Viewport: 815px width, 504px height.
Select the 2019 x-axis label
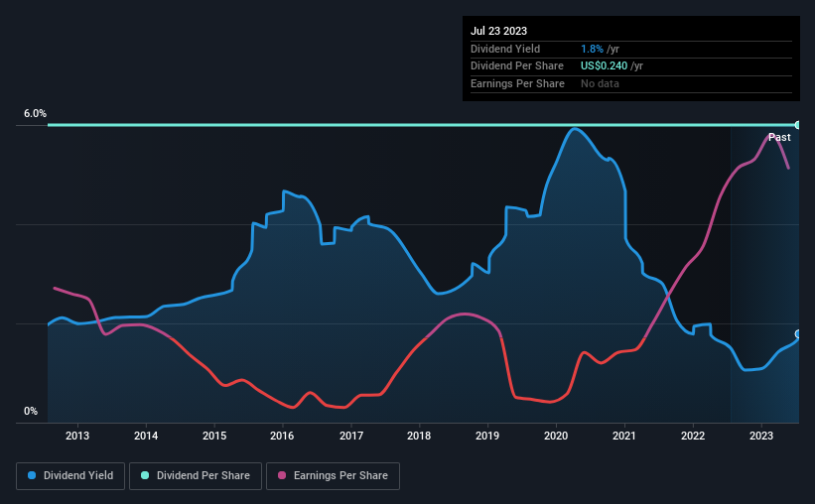coord(487,436)
